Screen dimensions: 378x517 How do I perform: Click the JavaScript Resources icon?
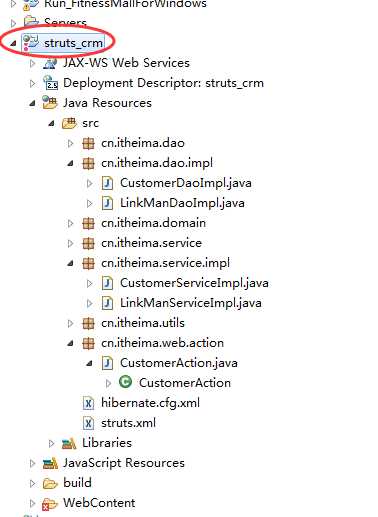click(50, 463)
